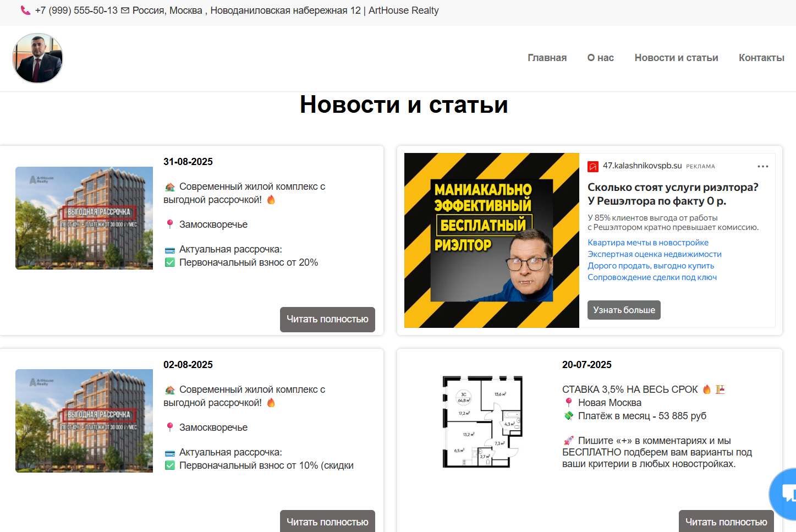Click card emoji before Актуальная рассрочка, 31-08-2025 card

click(x=170, y=250)
